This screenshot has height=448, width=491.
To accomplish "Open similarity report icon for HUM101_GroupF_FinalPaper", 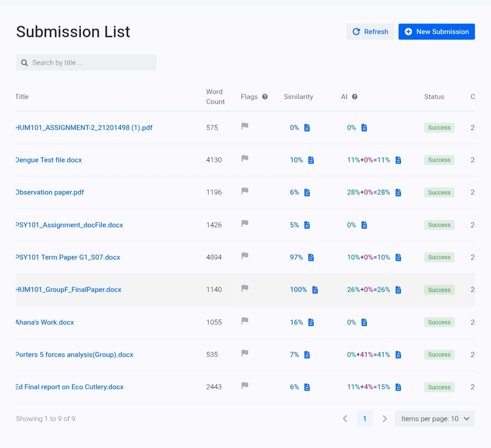I will (x=315, y=290).
